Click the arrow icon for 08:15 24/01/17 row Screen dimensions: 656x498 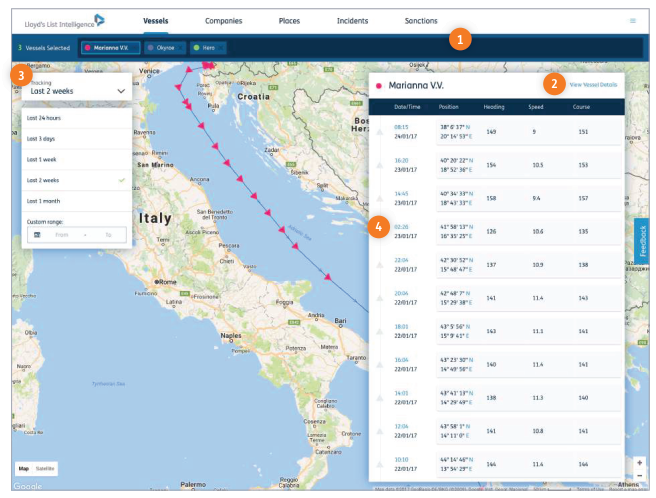coord(379,132)
